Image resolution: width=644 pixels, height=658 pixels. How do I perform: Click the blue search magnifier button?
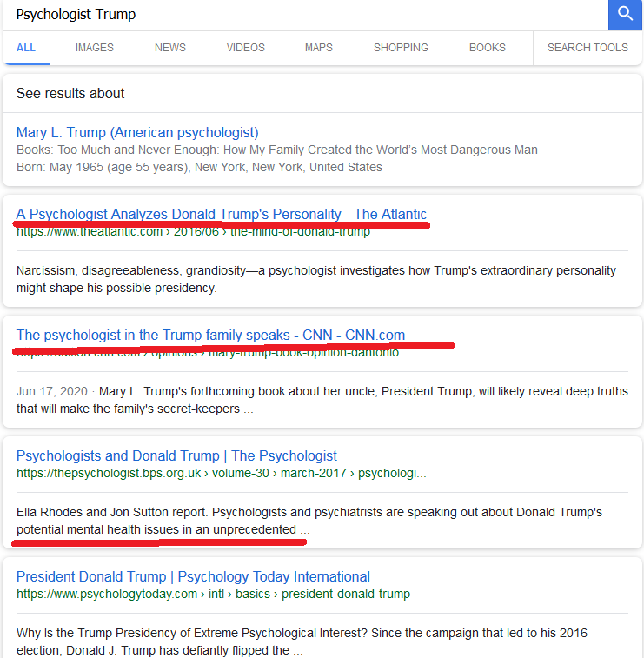[x=625, y=15]
